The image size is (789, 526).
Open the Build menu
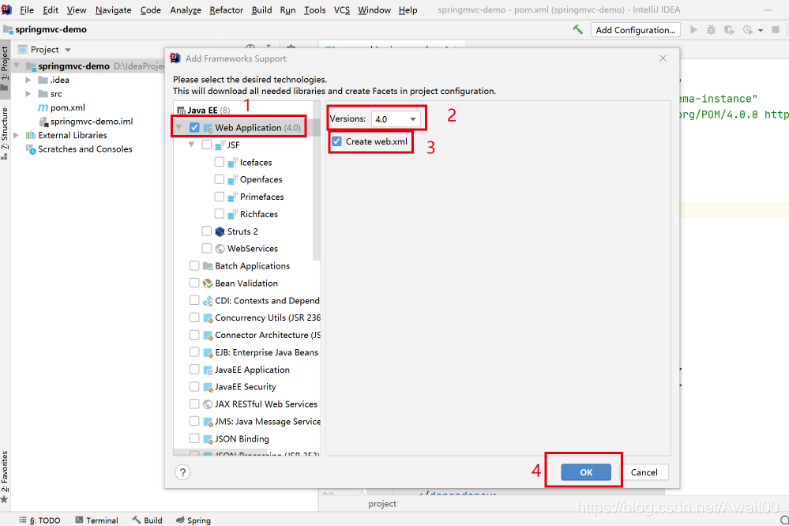click(262, 10)
